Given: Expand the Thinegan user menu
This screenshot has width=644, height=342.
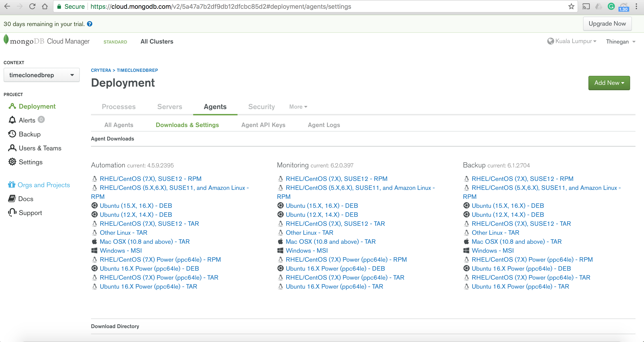Looking at the screenshot, I should 620,42.
